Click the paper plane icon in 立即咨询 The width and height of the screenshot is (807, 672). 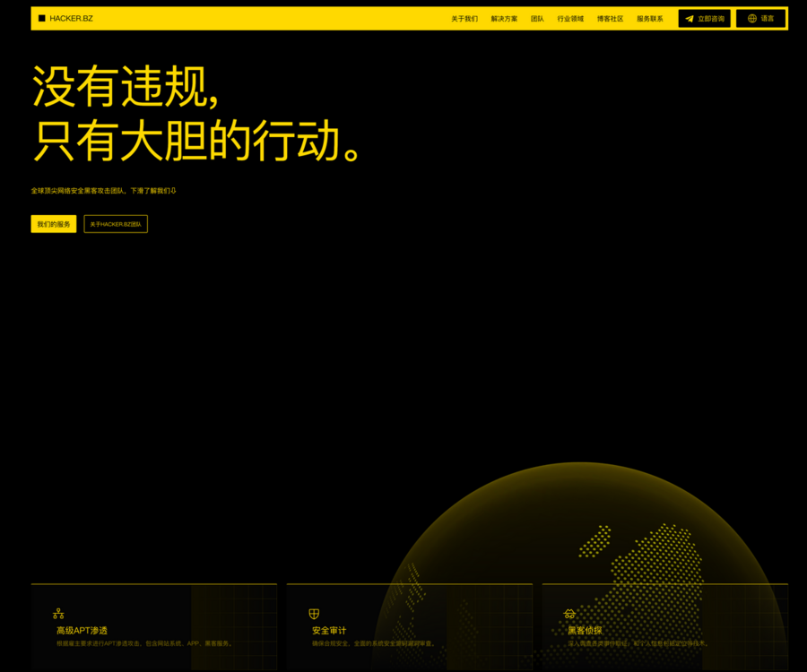pos(690,19)
